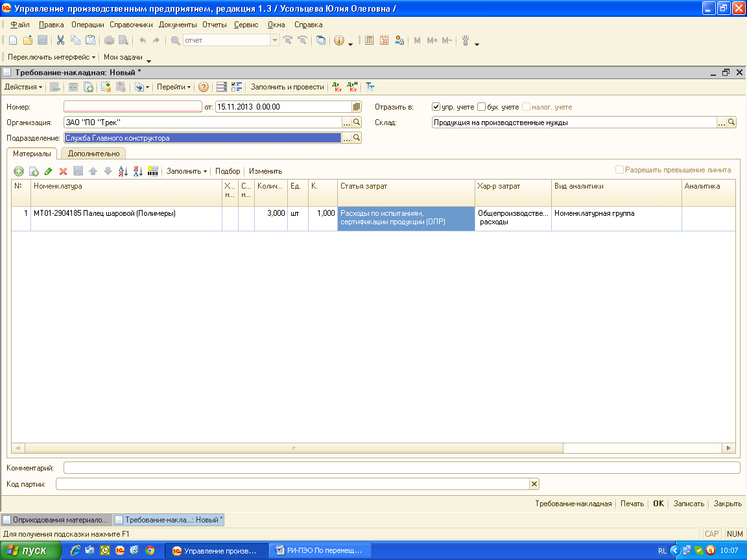Open Склад lookup magnifier icon
Viewport: 747px width, 560px height.
pos(731,122)
